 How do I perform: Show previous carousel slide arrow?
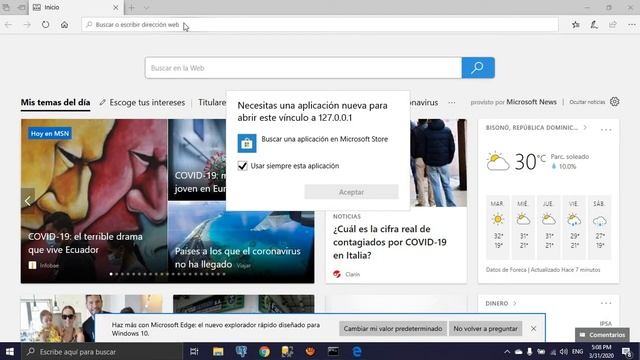point(28,201)
